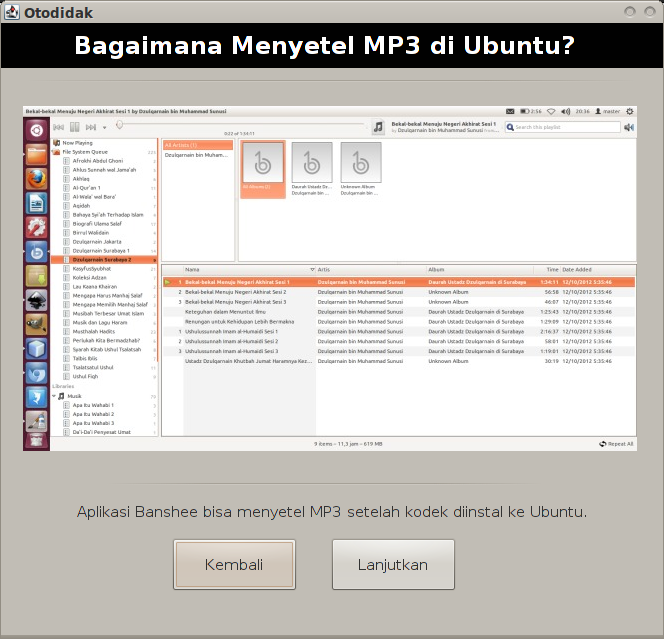Click the battery indicator in top panel

(x=531, y=111)
